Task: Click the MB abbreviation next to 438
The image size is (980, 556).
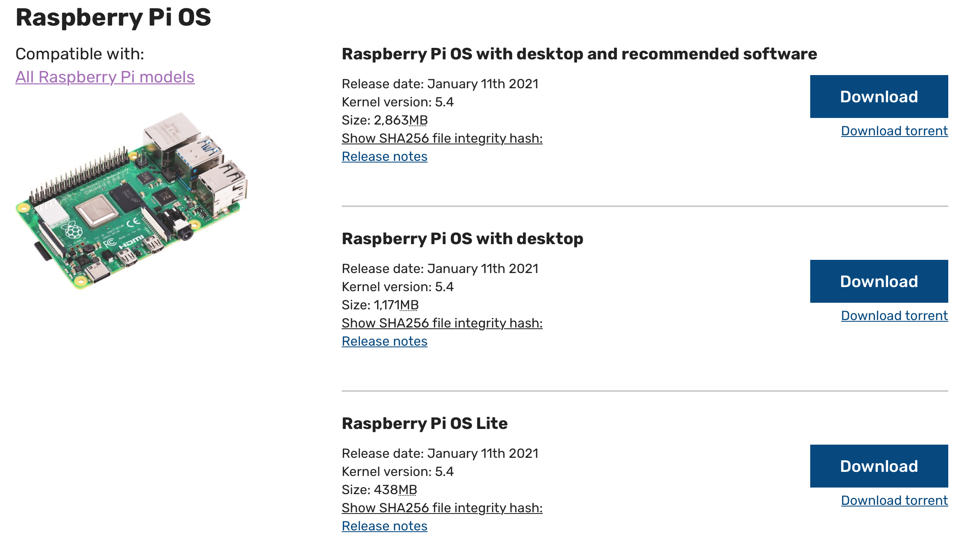Action: [408, 490]
